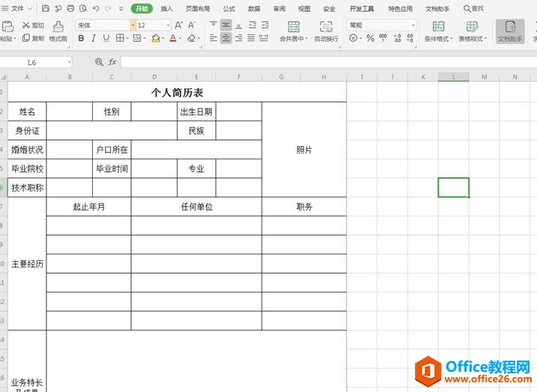Open the font color dropdown arrow
The image size is (537, 392).
coord(180,38)
